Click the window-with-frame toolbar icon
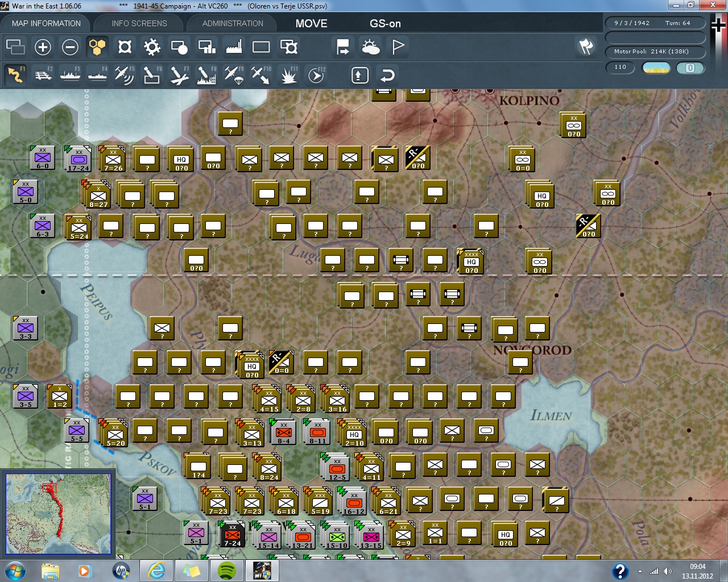 pos(289,47)
